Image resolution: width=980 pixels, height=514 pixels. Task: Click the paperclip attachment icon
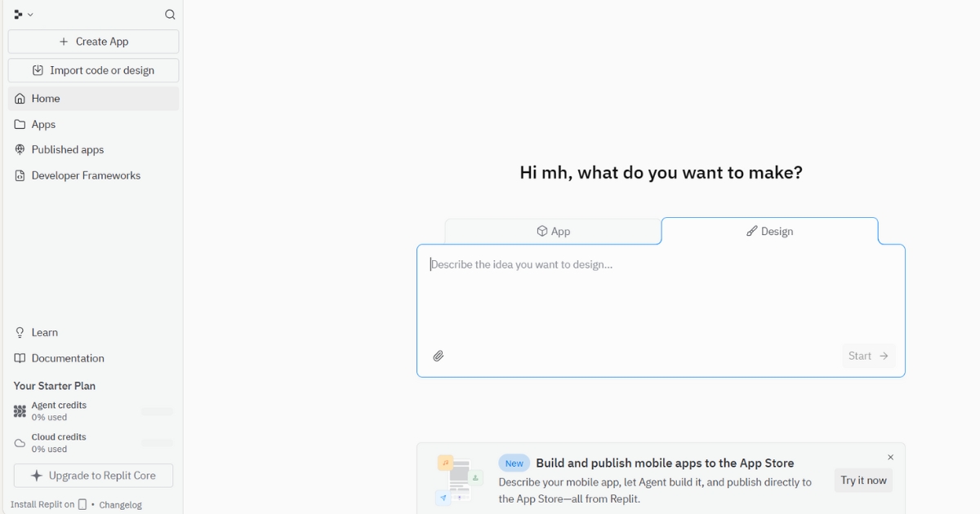click(x=439, y=356)
